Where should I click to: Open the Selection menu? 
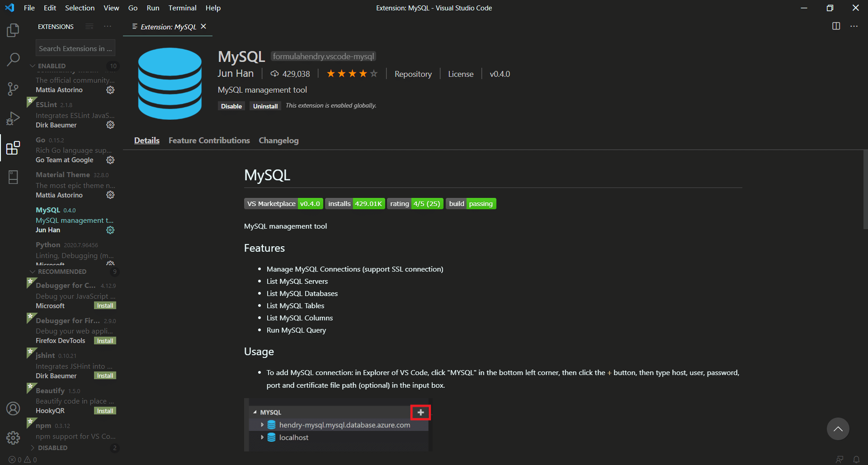[80, 8]
